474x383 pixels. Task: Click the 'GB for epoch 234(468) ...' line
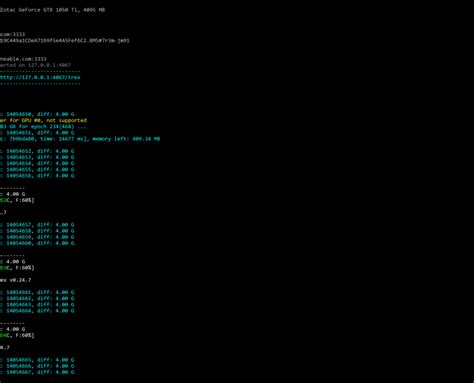click(x=43, y=126)
